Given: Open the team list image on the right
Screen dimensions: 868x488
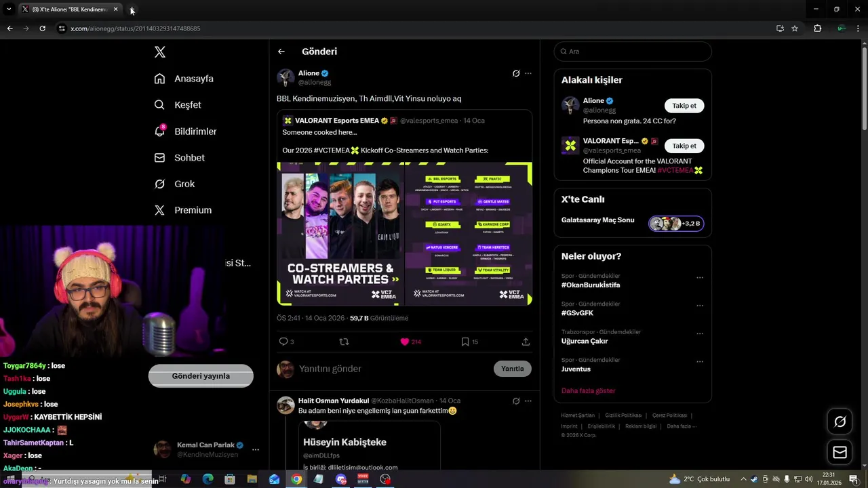Looking at the screenshot, I should 469,234.
